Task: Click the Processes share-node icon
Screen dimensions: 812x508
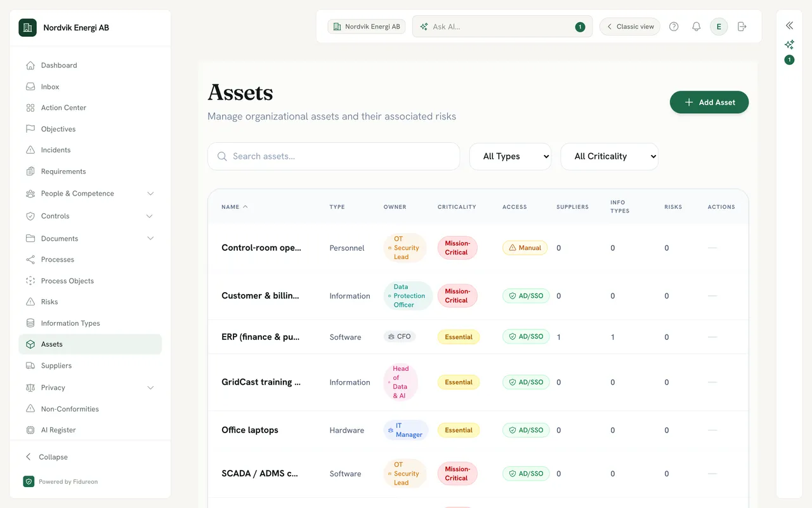Action: [x=30, y=260]
